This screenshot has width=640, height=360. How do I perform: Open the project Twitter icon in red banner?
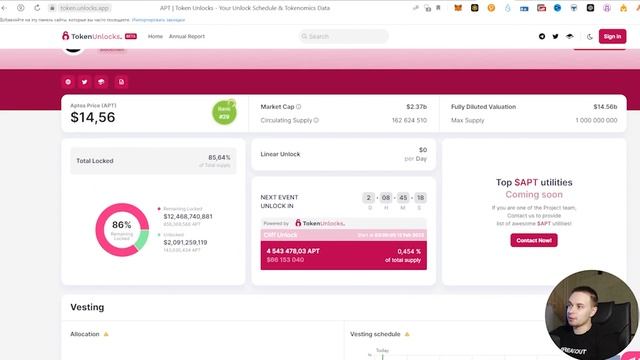(84, 82)
